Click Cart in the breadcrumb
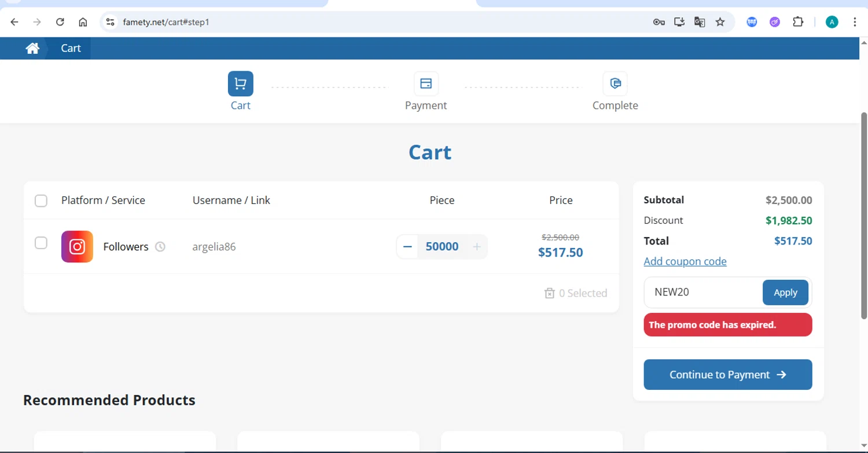 (71, 48)
